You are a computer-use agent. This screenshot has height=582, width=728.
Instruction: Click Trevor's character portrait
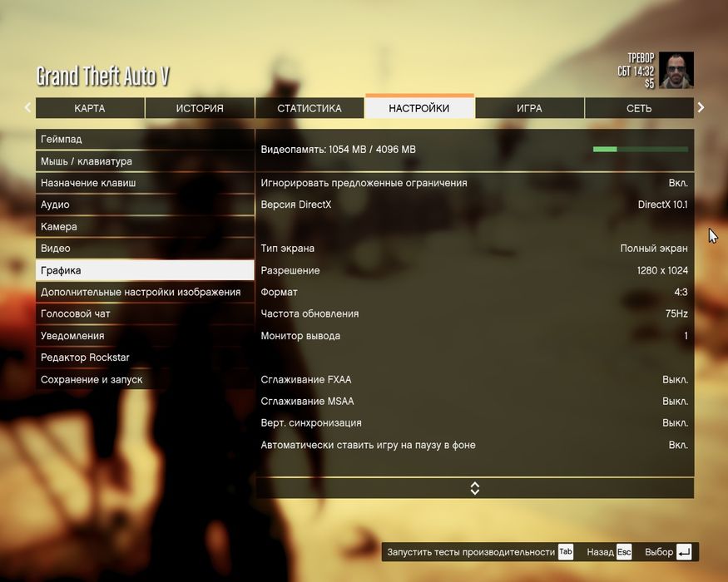pos(676,70)
